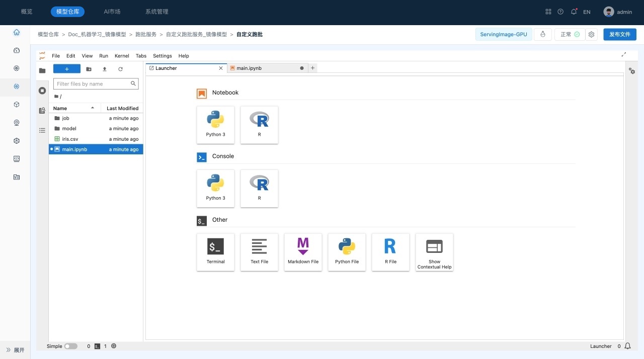Image resolution: width=644 pixels, height=359 pixels.
Task: Refresh the file browser list
Action: (x=120, y=69)
